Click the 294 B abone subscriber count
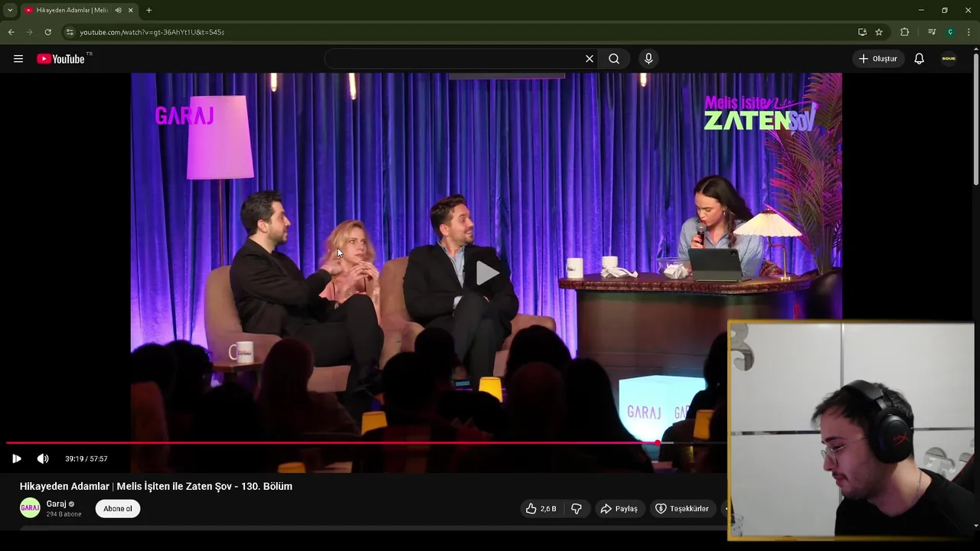 click(x=64, y=514)
